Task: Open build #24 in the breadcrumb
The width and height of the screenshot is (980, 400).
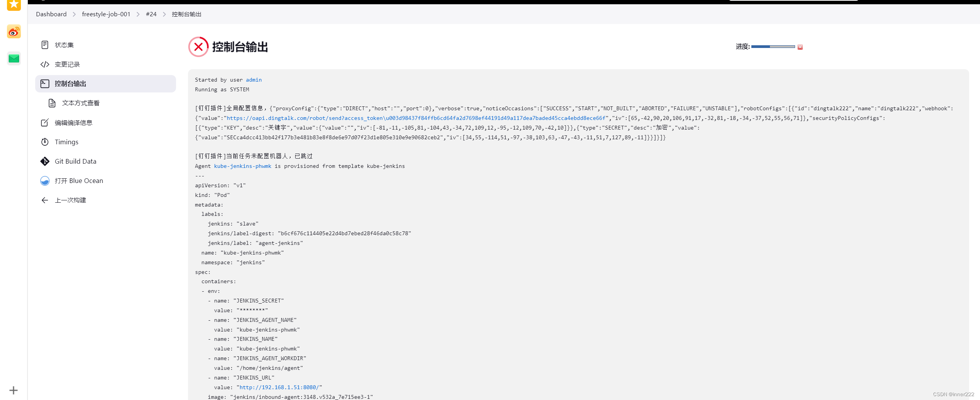Action: coord(151,14)
